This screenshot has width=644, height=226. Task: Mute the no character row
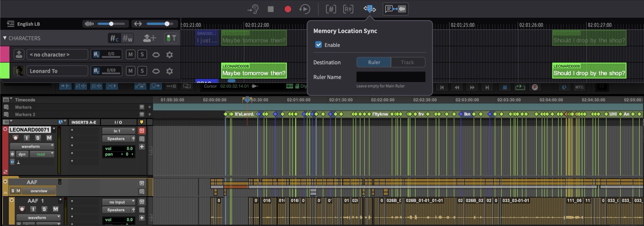click(131, 54)
